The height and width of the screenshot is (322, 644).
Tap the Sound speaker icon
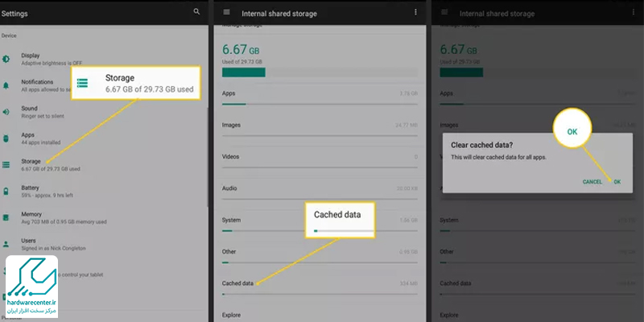coord(6,111)
